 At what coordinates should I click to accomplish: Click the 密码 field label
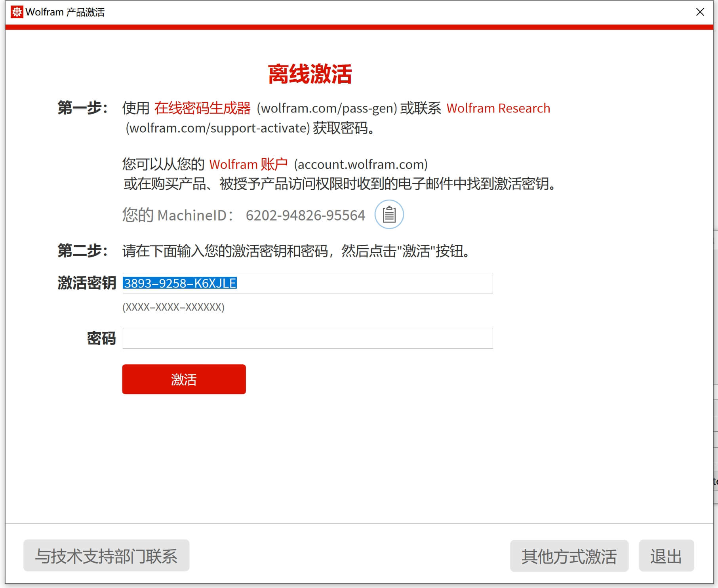click(x=101, y=338)
